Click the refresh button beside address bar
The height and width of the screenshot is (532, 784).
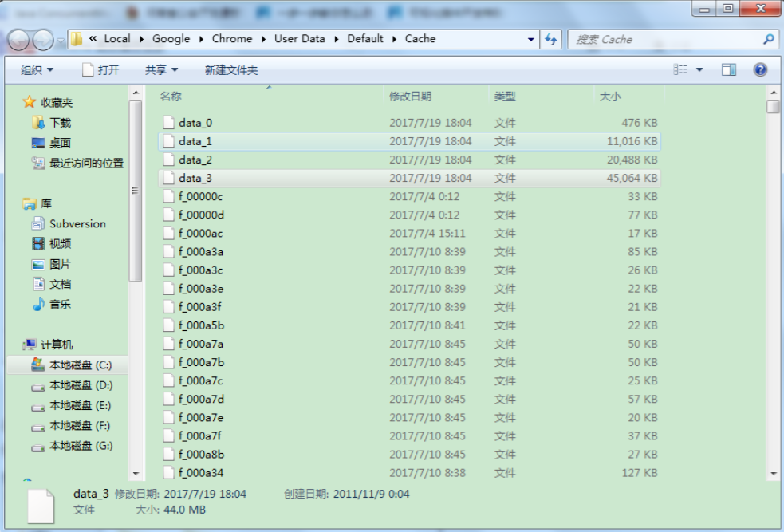point(551,39)
